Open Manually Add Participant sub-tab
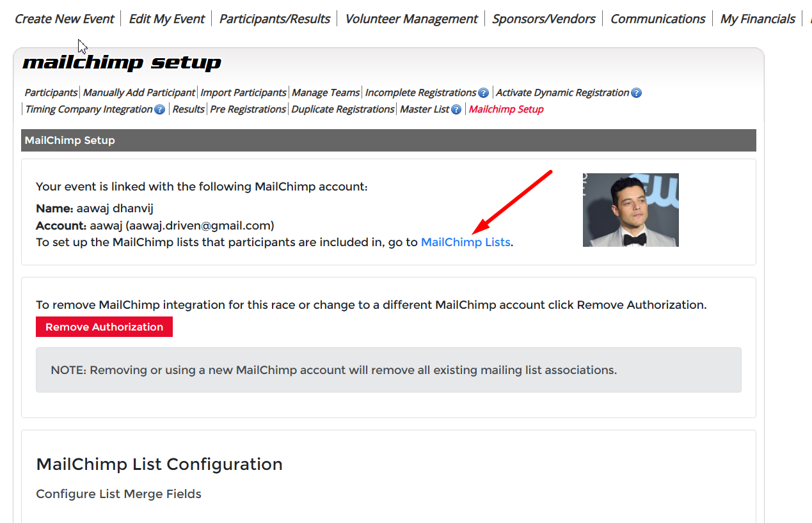The image size is (812, 523). (x=139, y=93)
